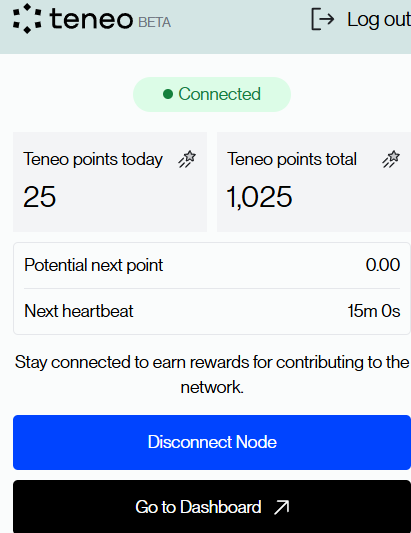
Task: Click the 0.00 potential point value
Action: click(x=383, y=265)
